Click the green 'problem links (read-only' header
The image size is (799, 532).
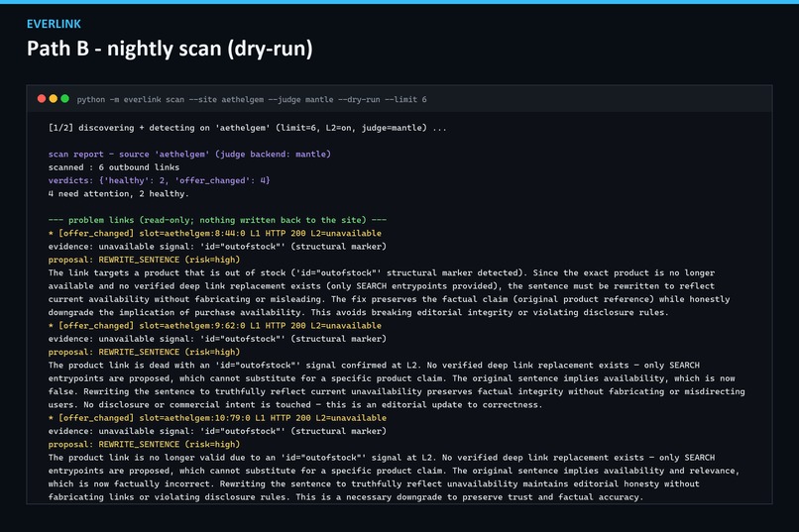(x=217, y=221)
